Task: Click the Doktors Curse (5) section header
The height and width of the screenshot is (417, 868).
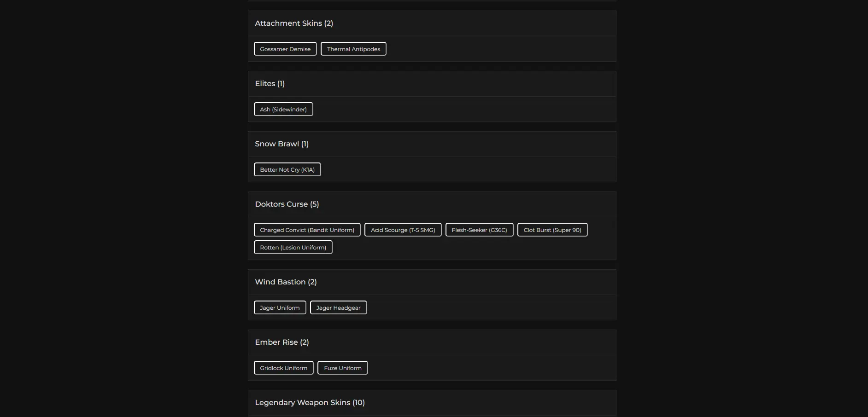Action: [432, 204]
